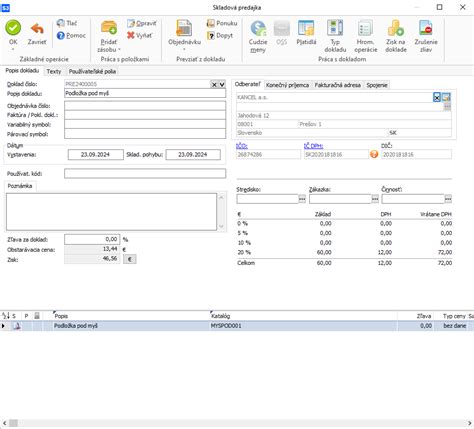Viewport: 474px width, 429px height.
Task: Confirm the document with the OK icon
Action: tap(13, 28)
